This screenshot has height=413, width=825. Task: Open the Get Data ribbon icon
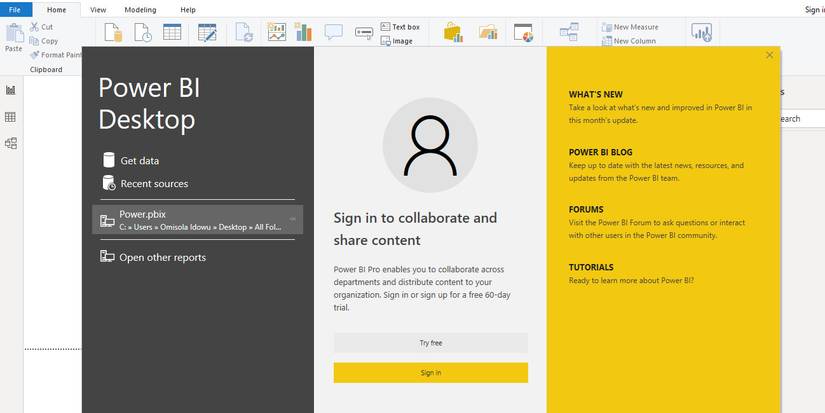[x=113, y=33]
